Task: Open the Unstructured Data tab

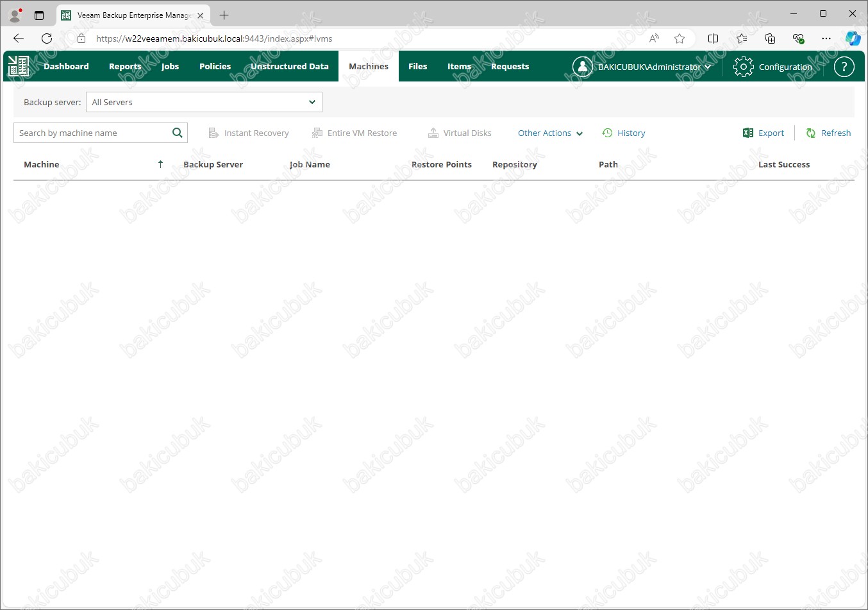Action: tap(289, 66)
